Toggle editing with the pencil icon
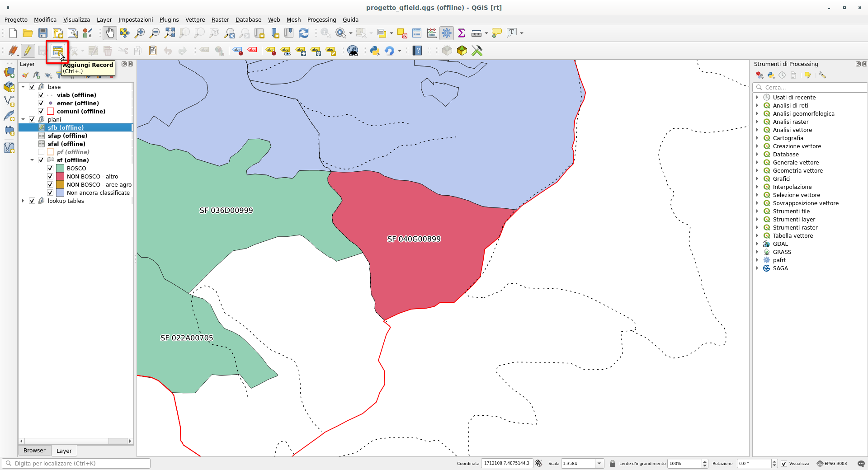This screenshot has width=868, height=470. pos(28,51)
